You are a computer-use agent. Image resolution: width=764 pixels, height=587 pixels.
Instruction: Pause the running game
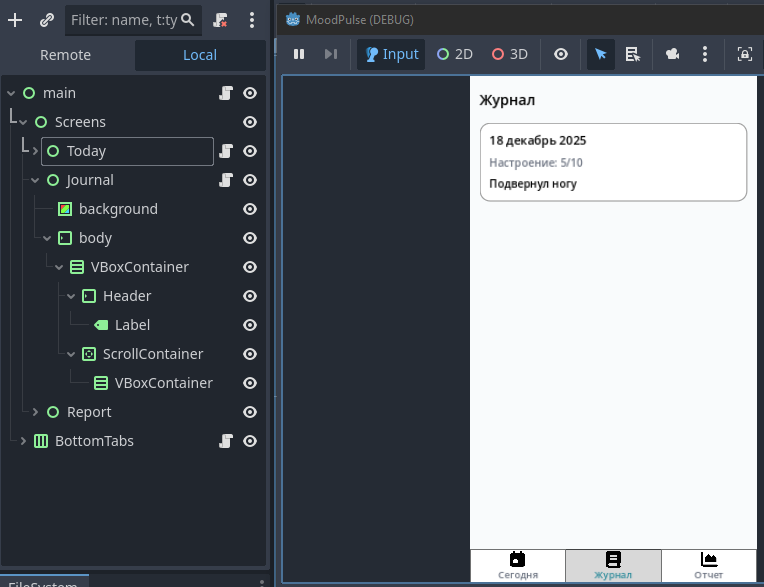click(x=299, y=54)
